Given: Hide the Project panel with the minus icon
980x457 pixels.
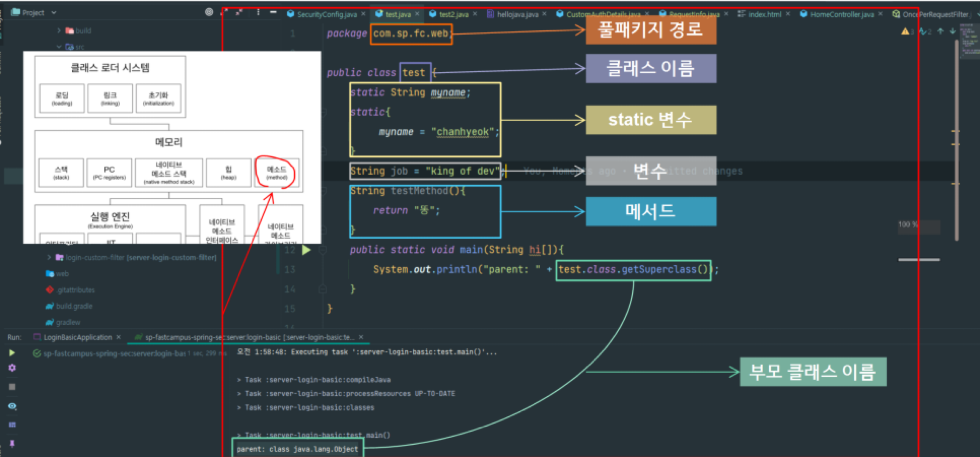Looking at the screenshot, I should point(273,12).
